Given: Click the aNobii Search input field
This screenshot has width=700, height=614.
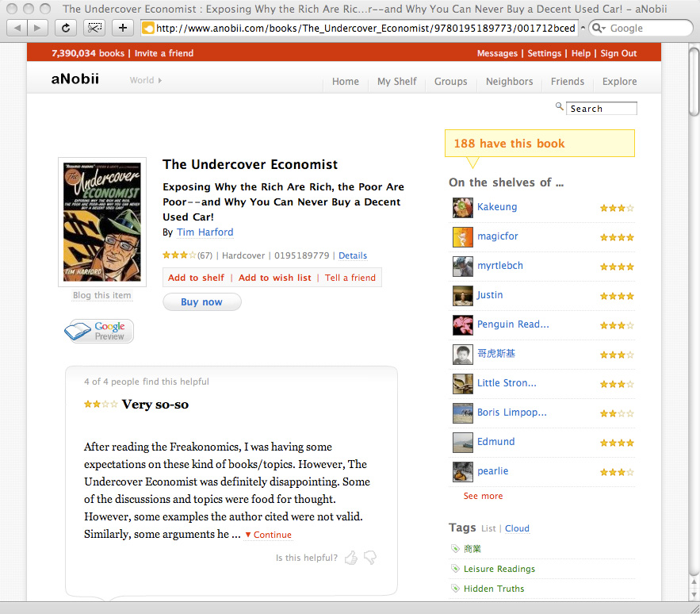Looking at the screenshot, I should (602, 109).
